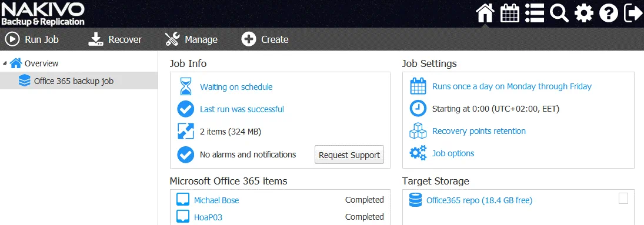The height and width of the screenshot is (225, 644).
Task: Click the items size arrows icon
Action: coord(186,132)
